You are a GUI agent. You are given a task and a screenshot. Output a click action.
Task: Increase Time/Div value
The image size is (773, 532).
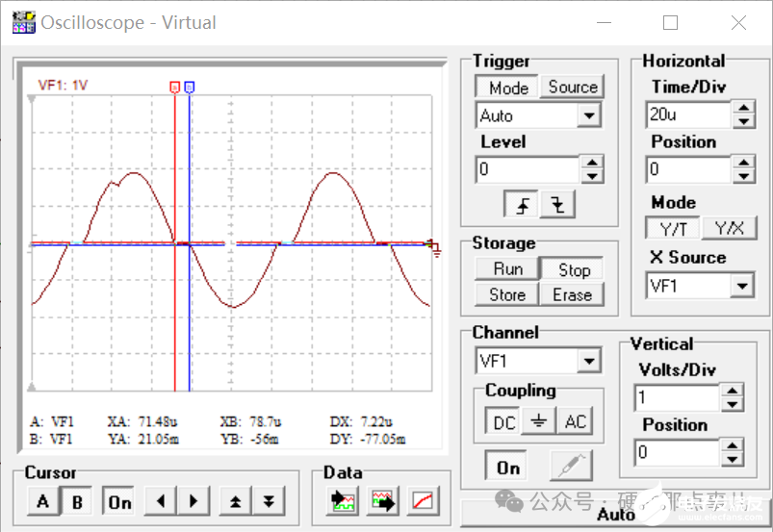pyautogui.click(x=744, y=108)
